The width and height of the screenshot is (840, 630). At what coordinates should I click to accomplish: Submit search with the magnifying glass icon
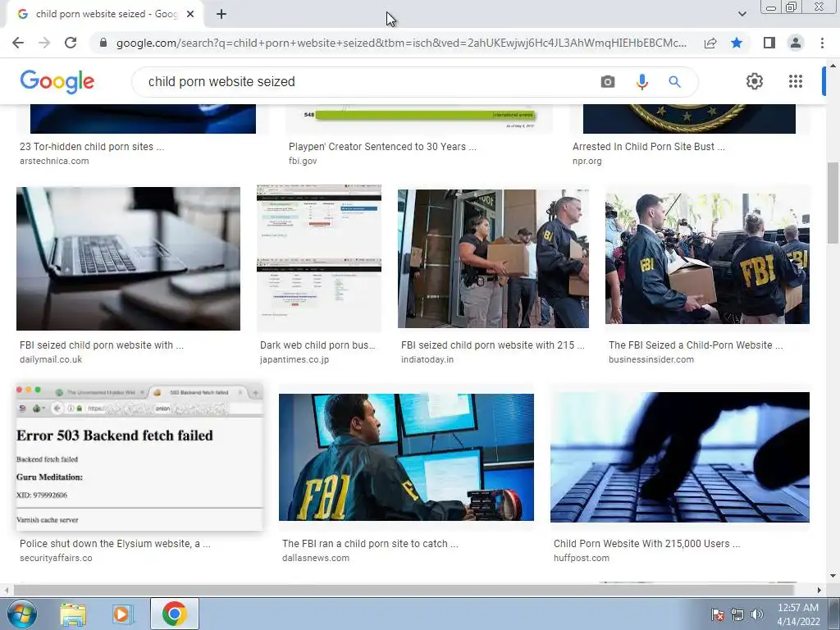pos(674,82)
